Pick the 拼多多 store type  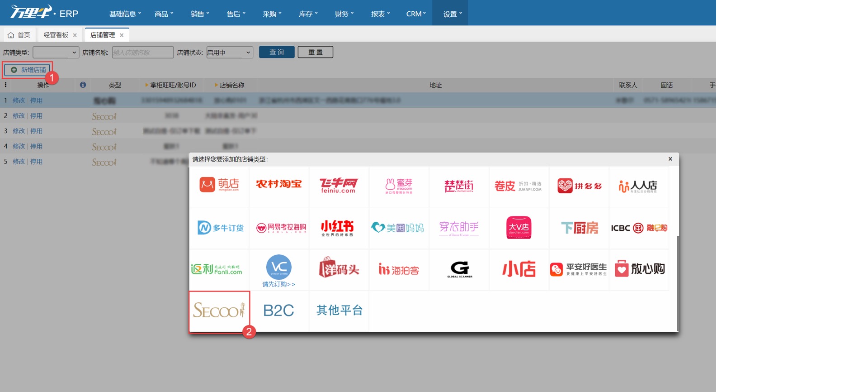(579, 185)
